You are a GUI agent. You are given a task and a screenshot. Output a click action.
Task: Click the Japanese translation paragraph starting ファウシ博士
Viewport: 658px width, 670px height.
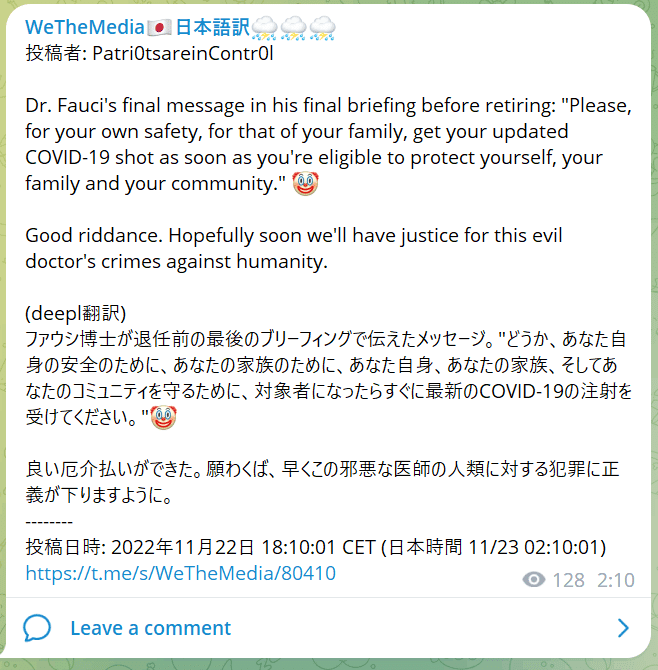click(328, 378)
